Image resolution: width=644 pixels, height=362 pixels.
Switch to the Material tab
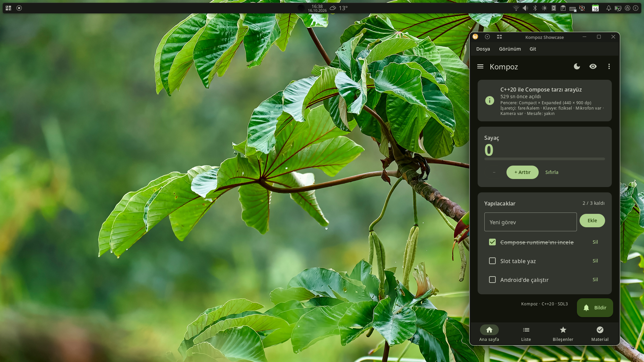600,334
